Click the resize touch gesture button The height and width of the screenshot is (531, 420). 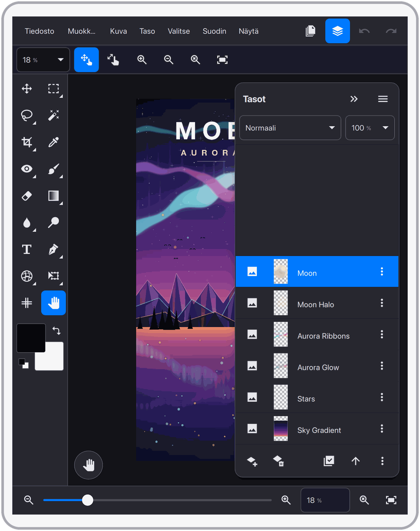pyautogui.click(x=113, y=60)
